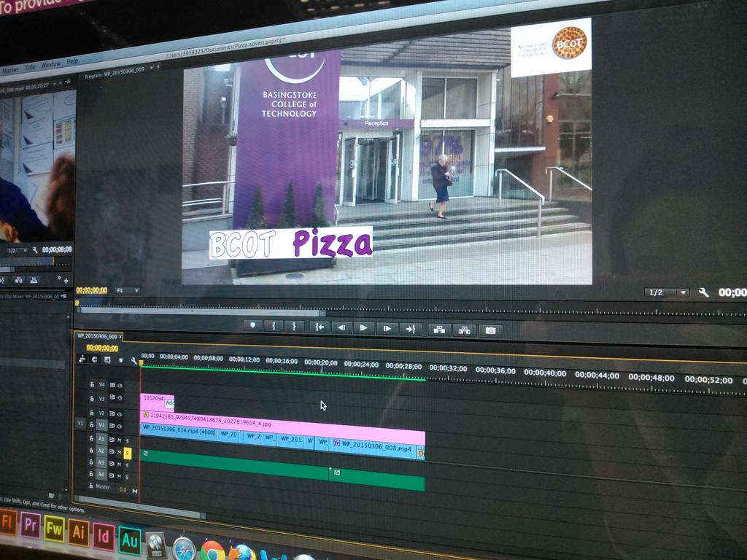Image resolution: width=747 pixels, height=560 pixels.
Task: Select the Export Frame camera icon
Action: tap(492, 328)
